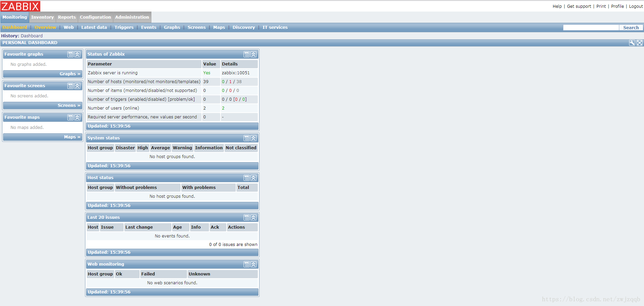Click the 'No events found.' message
644x306 pixels.
pos(172,236)
